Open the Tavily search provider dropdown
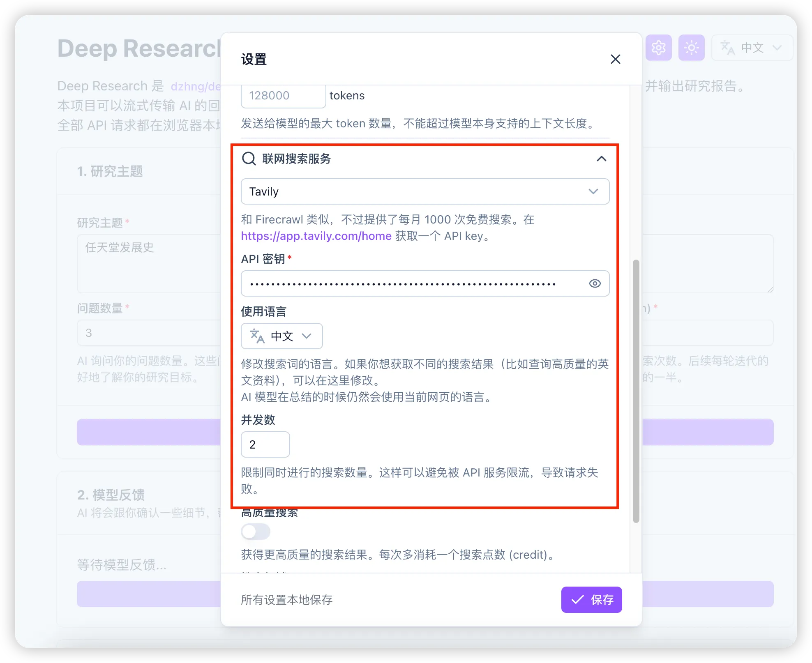Screen dimensions: 812x663 [425, 191]
